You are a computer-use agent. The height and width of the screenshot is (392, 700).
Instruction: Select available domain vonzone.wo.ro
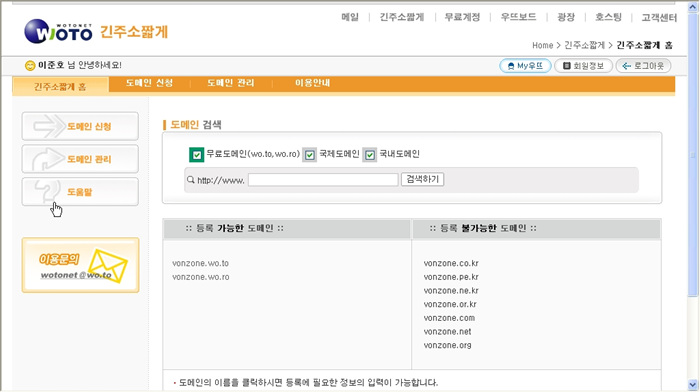[x=200, y=277]
